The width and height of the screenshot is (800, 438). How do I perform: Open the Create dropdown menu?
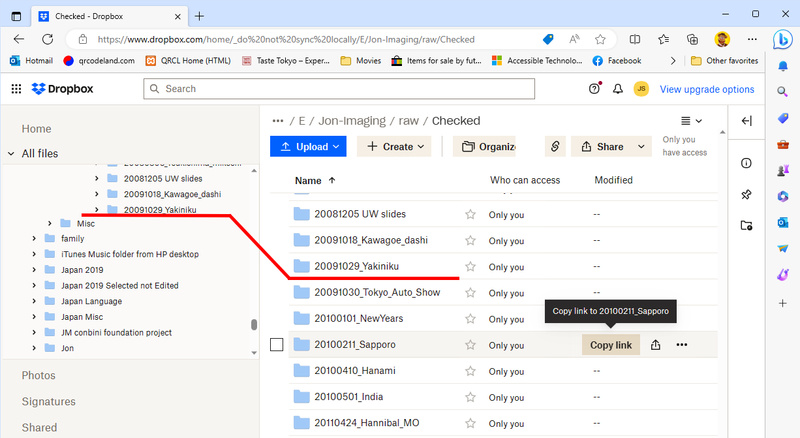coord(393,146)
